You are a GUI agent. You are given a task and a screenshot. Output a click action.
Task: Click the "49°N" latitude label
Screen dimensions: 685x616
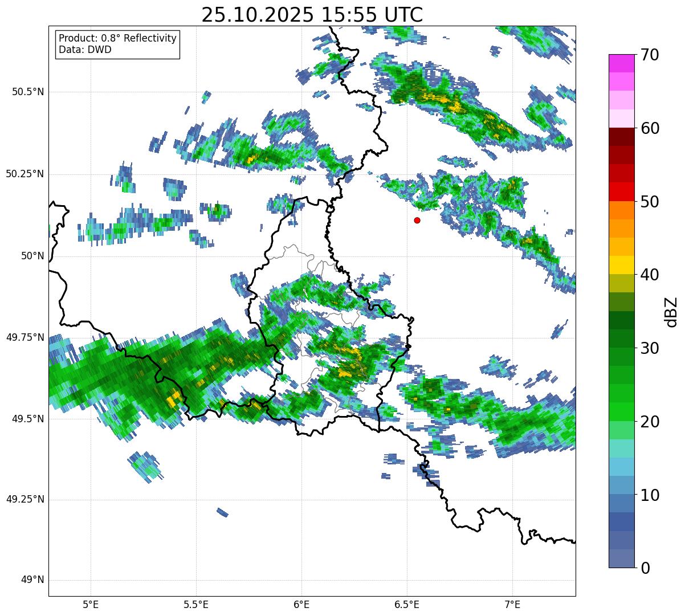tap(32, 580)
